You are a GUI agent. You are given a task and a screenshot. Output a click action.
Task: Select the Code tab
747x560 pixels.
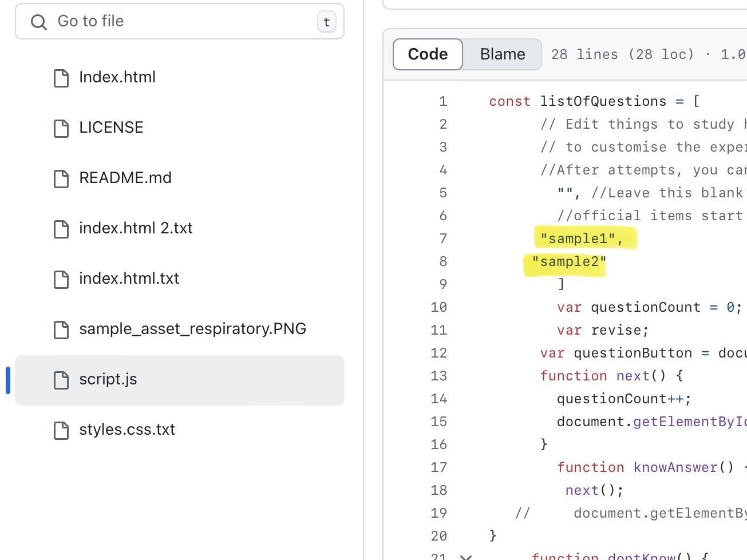click(x=428, y=54)
